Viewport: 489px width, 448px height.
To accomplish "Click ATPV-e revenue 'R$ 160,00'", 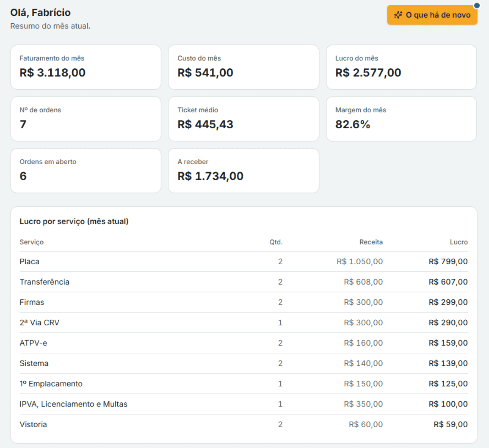I will tap(363, 343).
